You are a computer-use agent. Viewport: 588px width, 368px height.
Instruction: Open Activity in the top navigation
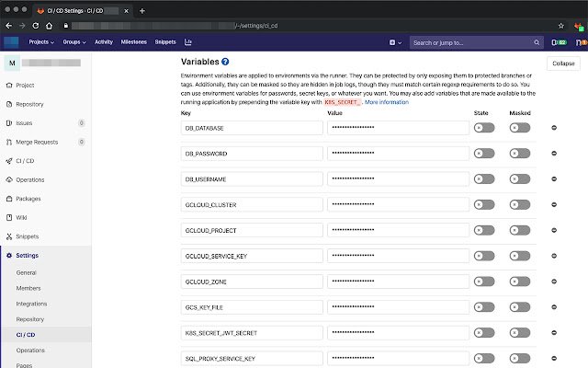(x=104, y=41)
